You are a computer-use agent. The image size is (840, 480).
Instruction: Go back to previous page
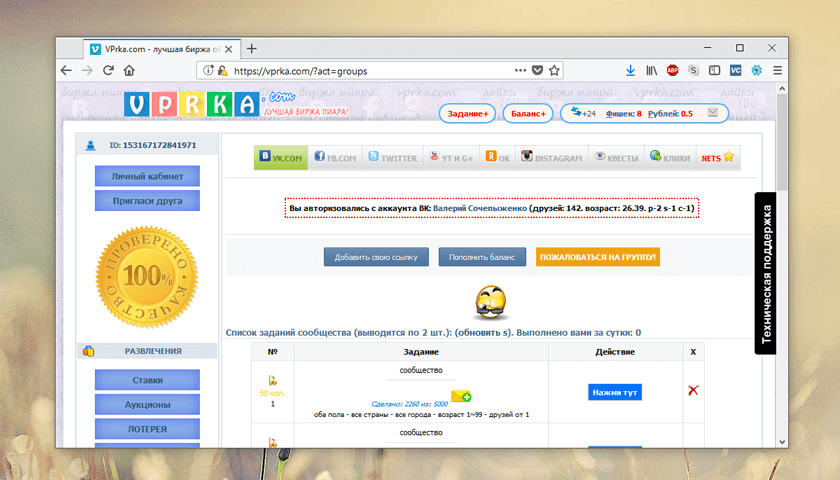pyautogui.click(x=66, y=70)
